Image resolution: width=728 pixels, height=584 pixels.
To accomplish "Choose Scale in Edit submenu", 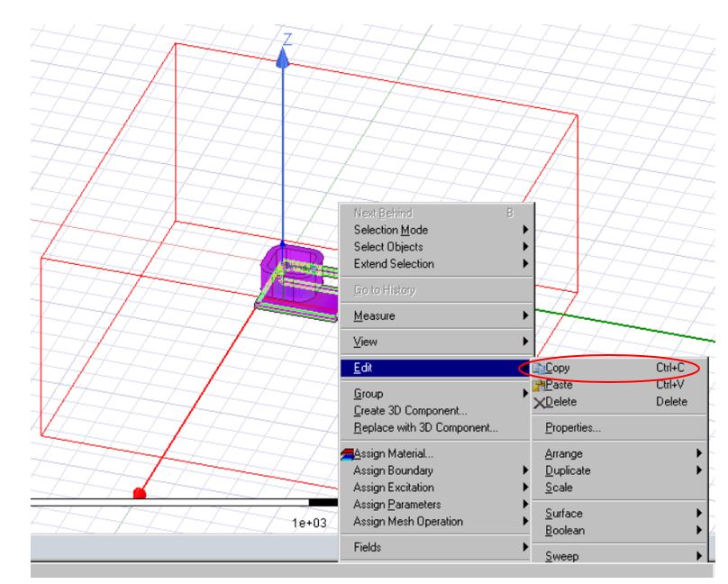I will tap(619, 488).
